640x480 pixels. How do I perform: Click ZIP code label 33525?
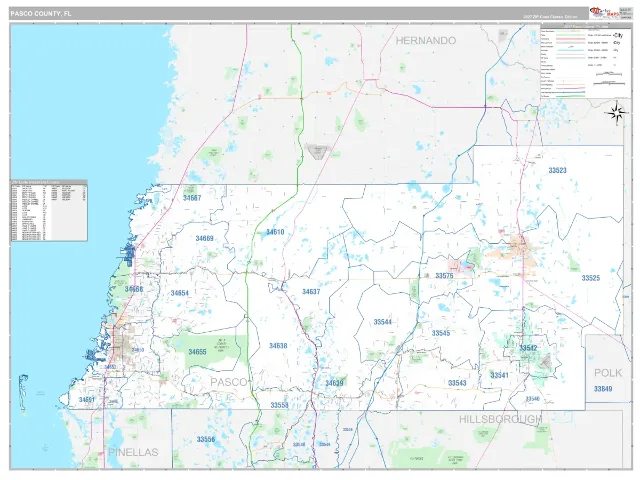click(x=591, y=278)
